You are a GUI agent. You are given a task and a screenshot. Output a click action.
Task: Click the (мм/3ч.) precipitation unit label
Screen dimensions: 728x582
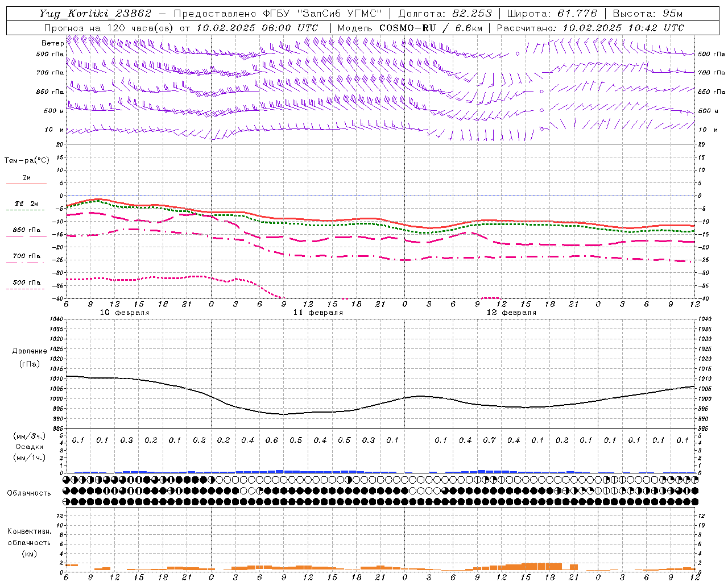click(x=30, y=436)
